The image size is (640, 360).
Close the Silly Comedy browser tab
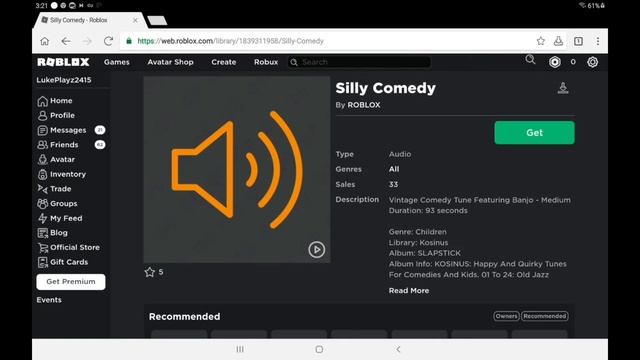point(135,20)
